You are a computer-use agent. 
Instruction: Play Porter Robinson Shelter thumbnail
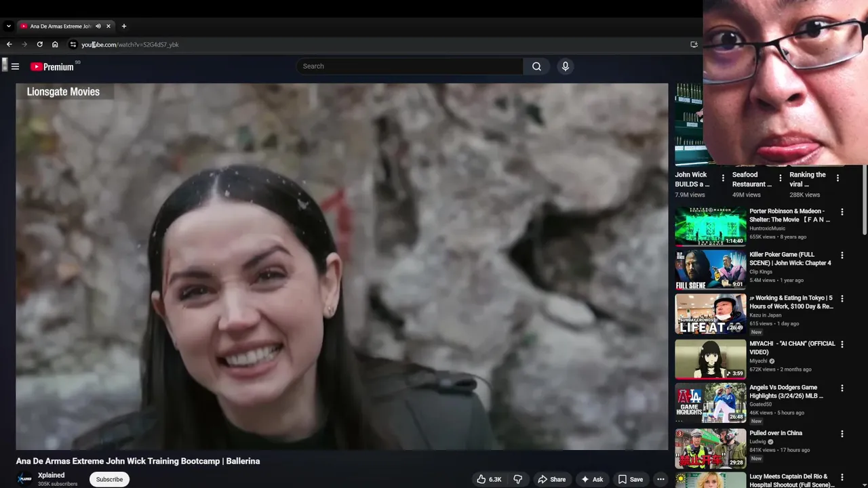click(710, 226)
